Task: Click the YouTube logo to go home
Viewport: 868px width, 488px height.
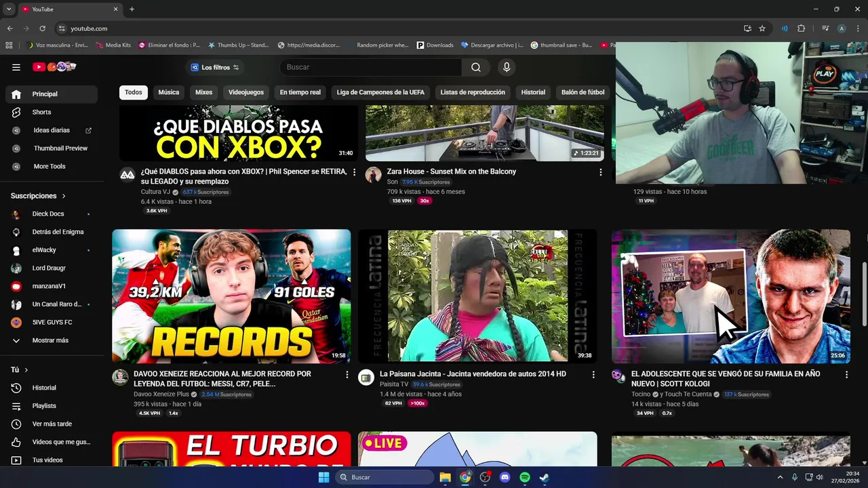Action: click(54, 67)
